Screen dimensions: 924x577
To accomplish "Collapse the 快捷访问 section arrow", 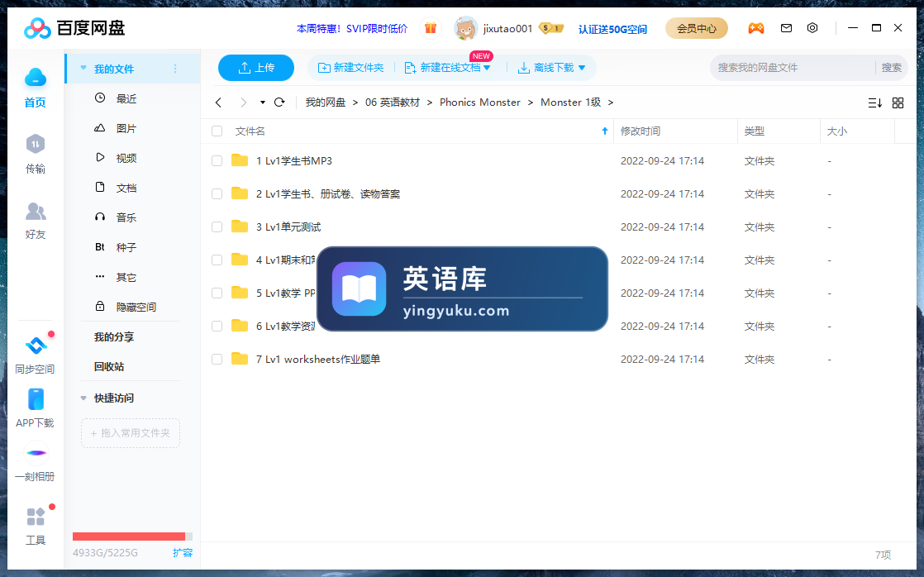I will [x=83, y=398].
